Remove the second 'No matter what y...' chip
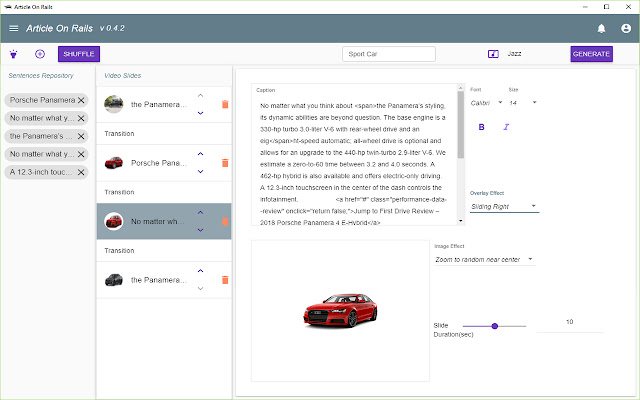 pos(81,154)
